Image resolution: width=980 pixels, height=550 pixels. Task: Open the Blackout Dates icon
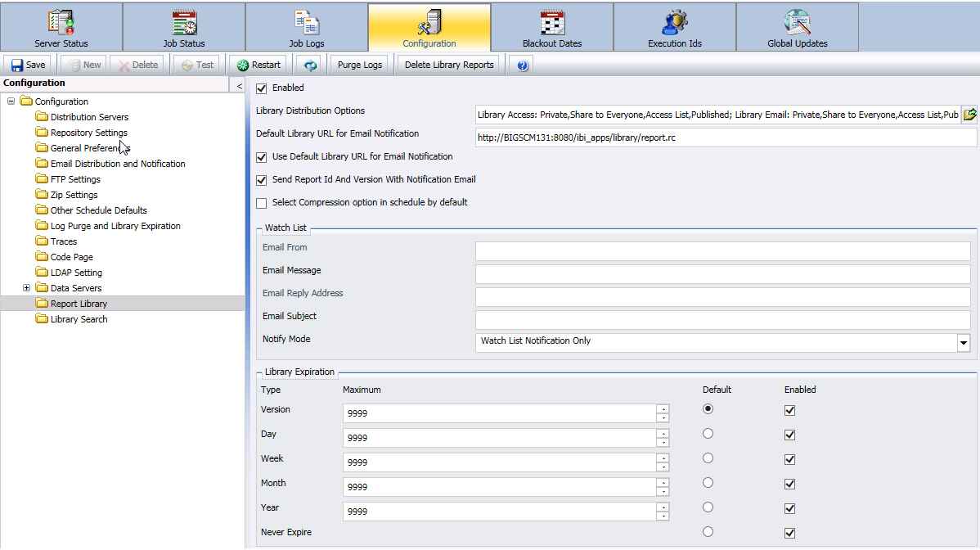click(552, 22)
